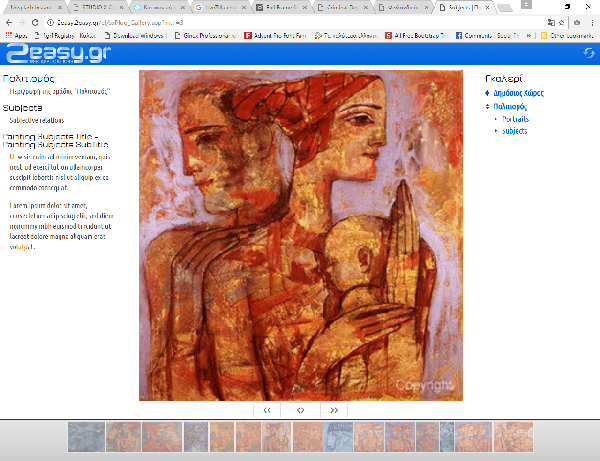Select the grey-blue abstract thumbnail

point(86,437)
